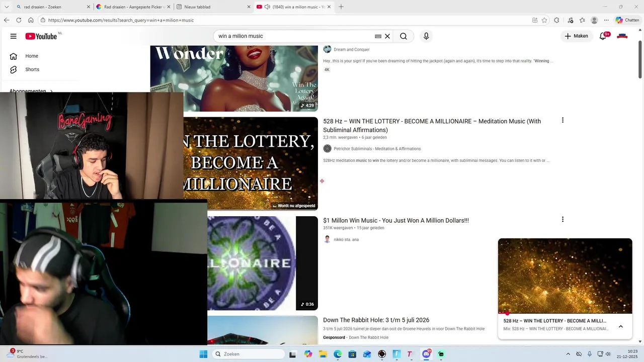The image size is (644, 362).
Task: Open the nikko sta. ana channel
Action: point(346,239)
